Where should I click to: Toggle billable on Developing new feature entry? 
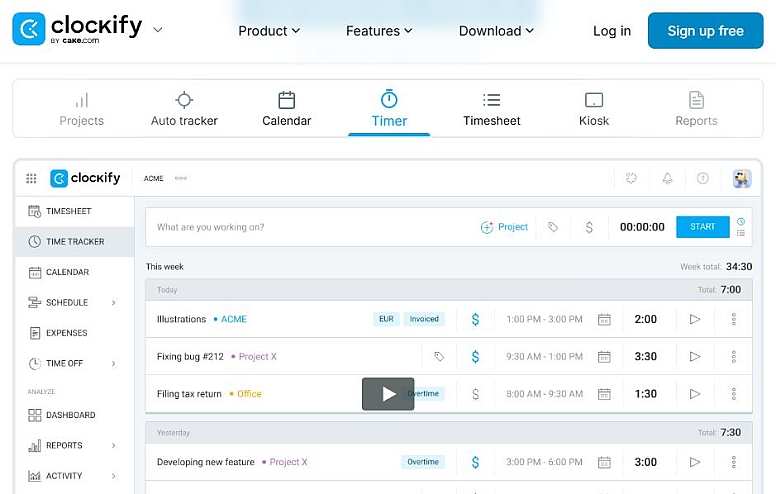(475, 462)
